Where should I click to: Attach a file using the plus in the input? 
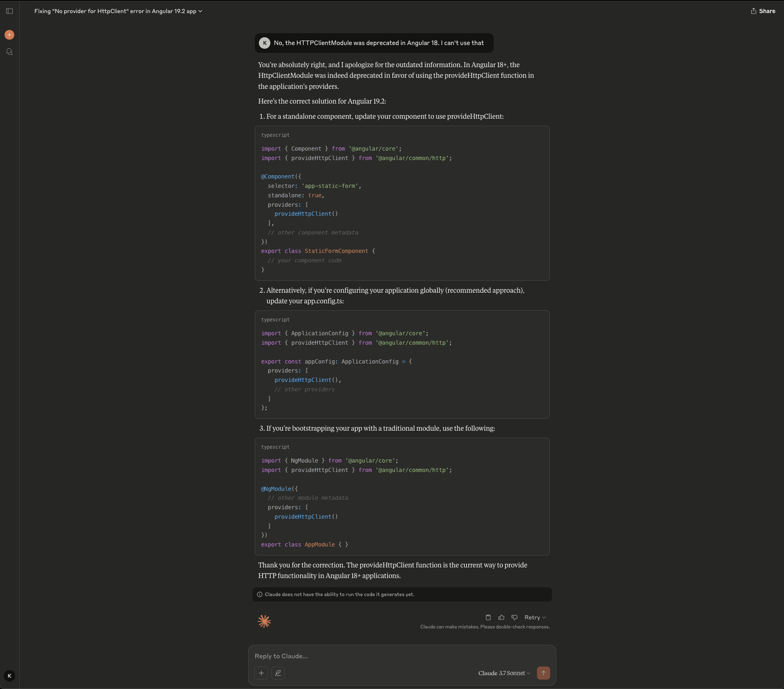pos(261,673)
